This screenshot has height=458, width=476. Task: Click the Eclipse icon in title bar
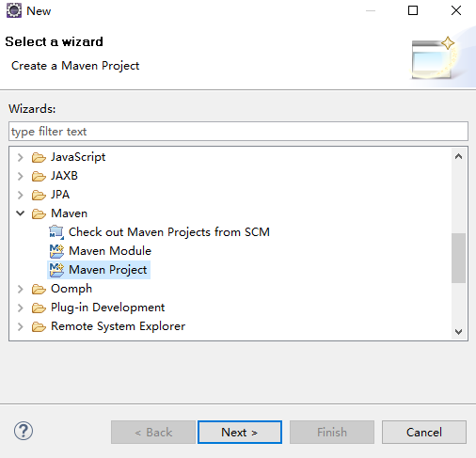click(x=14, y=10)
